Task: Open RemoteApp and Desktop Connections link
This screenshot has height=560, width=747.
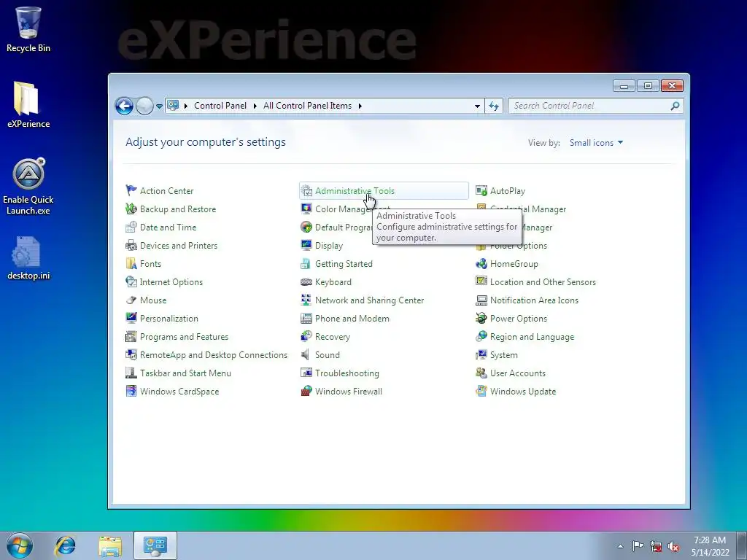Action: 214,355
